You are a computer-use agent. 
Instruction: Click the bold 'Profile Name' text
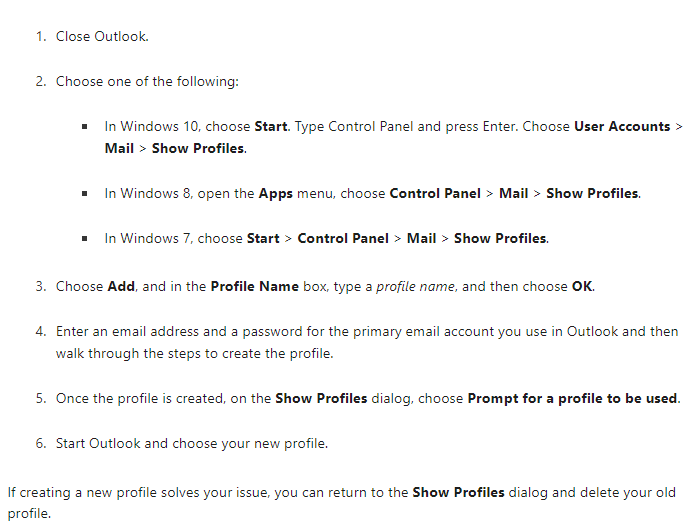pyautogui.click(x=254, y=286)
